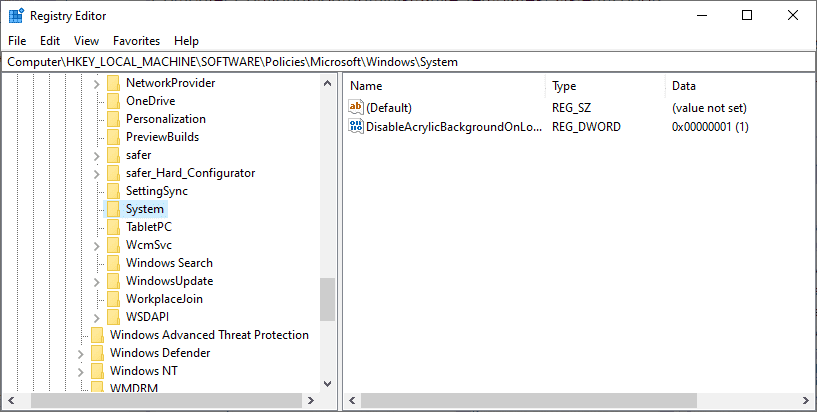Expand the Windows NT key
817x412 pixels.
[x=81, y=371]
